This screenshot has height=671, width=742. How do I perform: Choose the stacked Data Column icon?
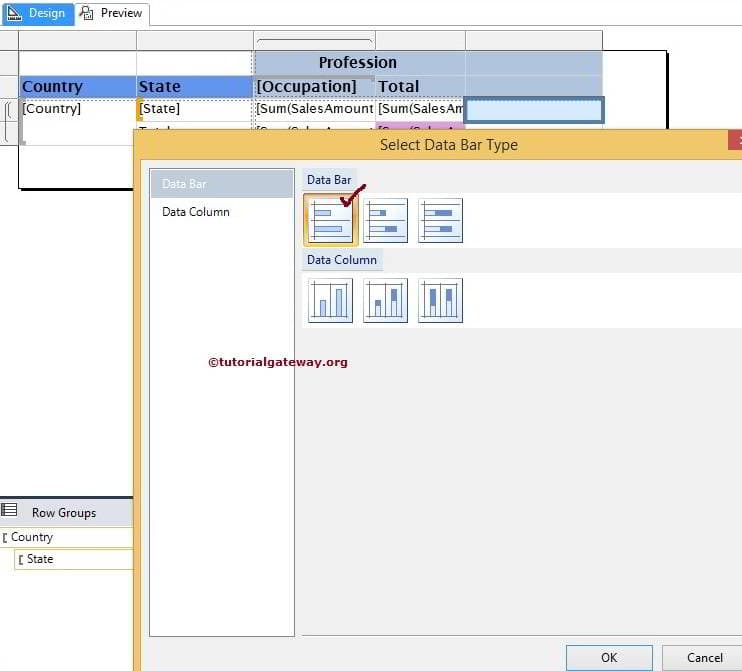click(385, 300)
